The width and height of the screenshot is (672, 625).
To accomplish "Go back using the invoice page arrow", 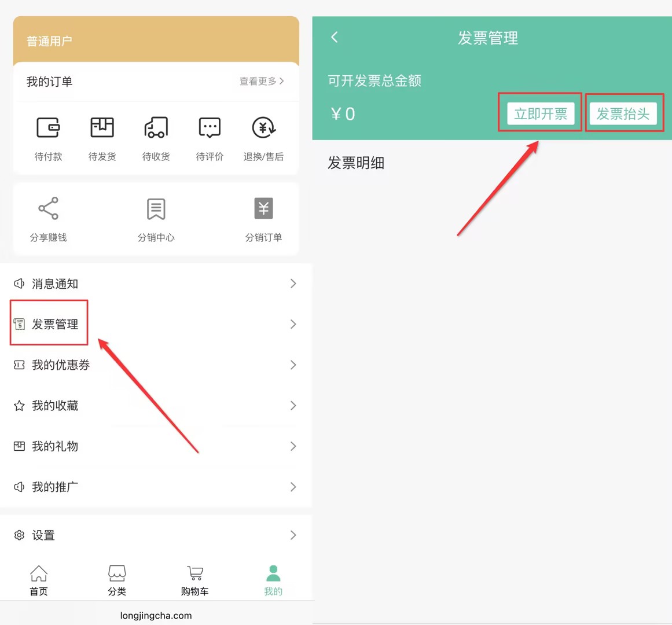I will click(x=335, y=38).
